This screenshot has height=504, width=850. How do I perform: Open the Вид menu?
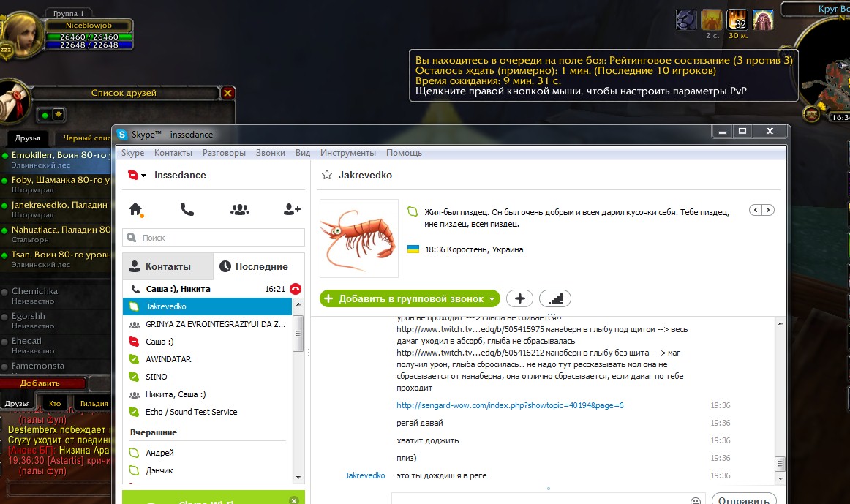303,153
